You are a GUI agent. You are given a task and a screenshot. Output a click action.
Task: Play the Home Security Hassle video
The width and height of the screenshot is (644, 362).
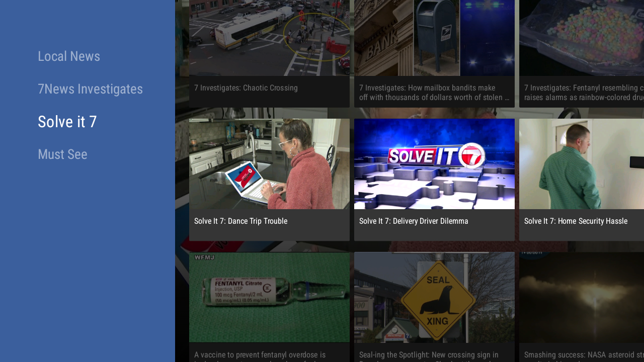[582, 164]
